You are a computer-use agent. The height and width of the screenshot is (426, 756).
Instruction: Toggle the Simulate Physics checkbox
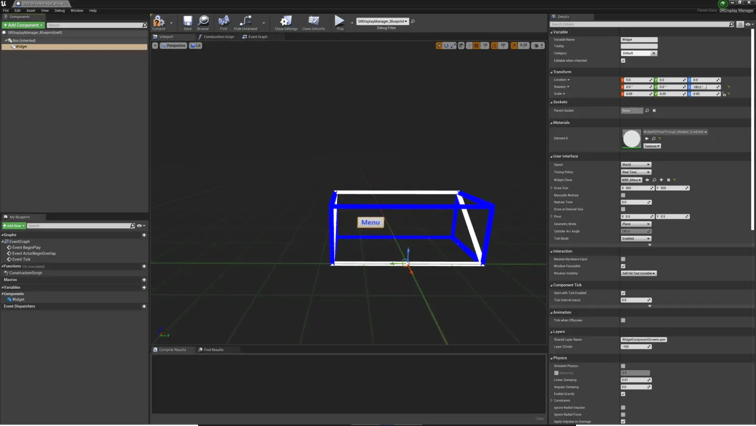623,366
